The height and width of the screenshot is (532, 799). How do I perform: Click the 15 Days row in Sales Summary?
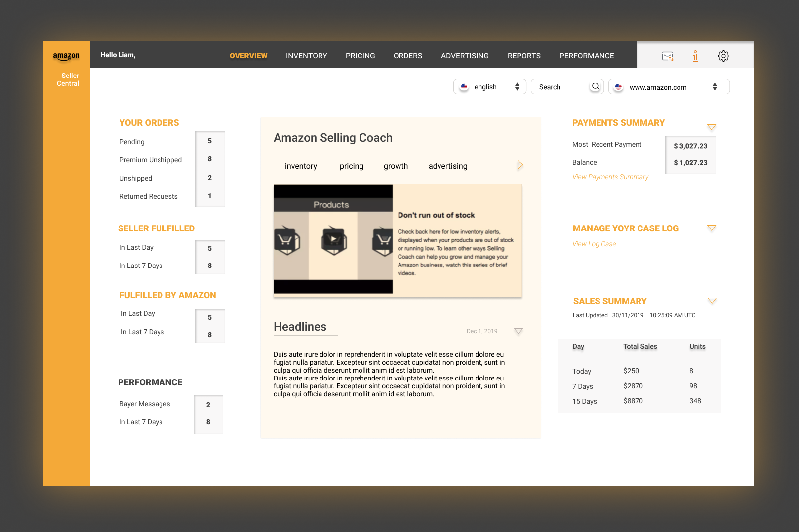(x=639, y=401)
